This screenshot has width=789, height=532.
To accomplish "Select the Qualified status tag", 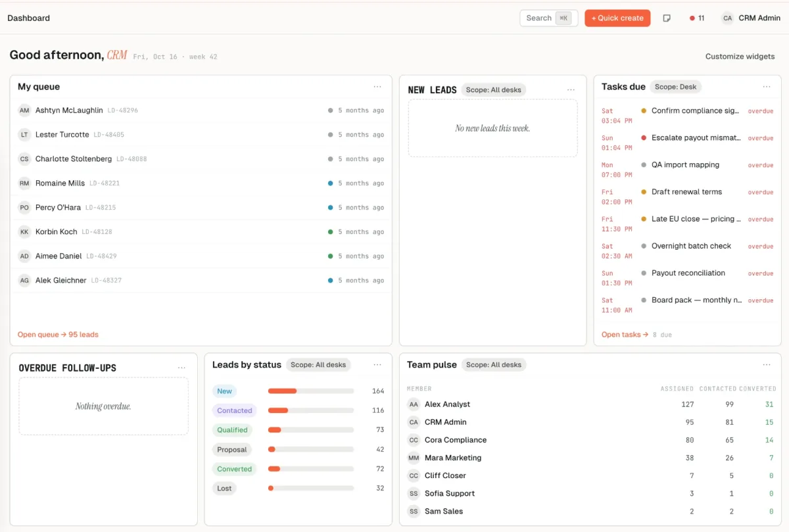I will [233, 430].
